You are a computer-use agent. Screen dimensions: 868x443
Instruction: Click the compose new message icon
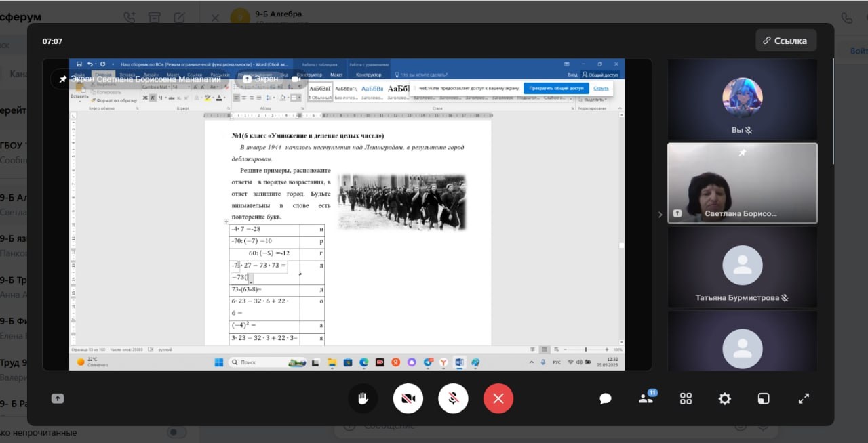coord(179,17)
